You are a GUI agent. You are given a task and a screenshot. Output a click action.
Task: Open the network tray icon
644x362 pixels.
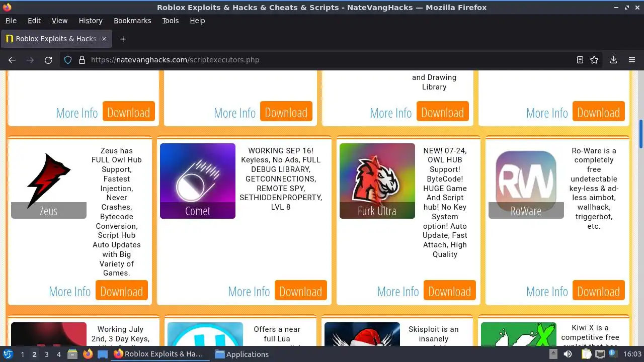click(600, 354)
